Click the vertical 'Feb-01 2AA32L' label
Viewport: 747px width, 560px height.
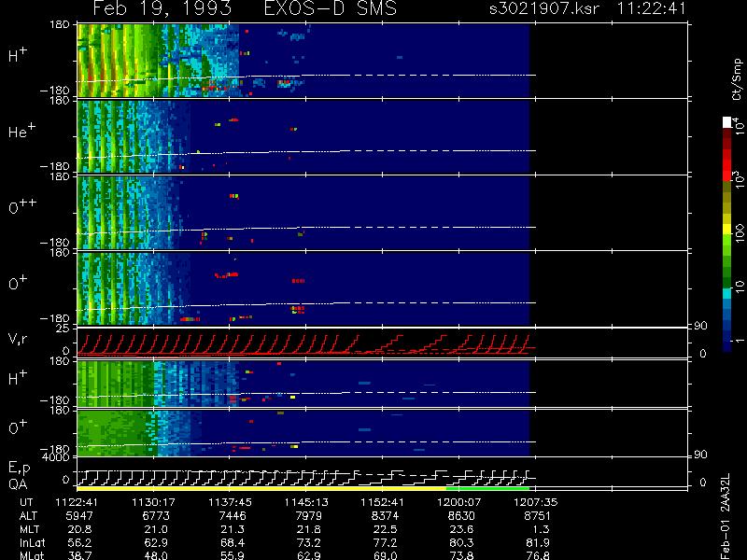point(725,516)
